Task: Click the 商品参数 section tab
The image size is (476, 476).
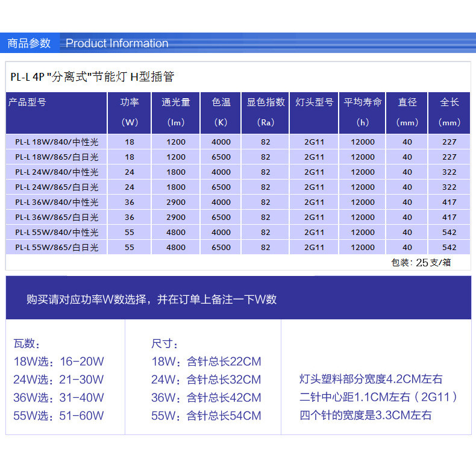Action: [28, 43]
